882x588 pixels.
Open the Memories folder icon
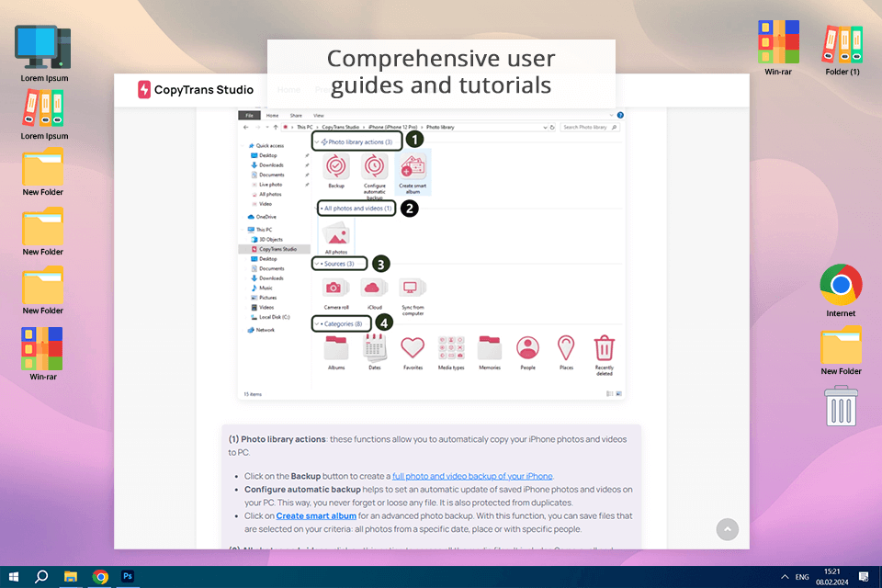click(x=490, y=348)
